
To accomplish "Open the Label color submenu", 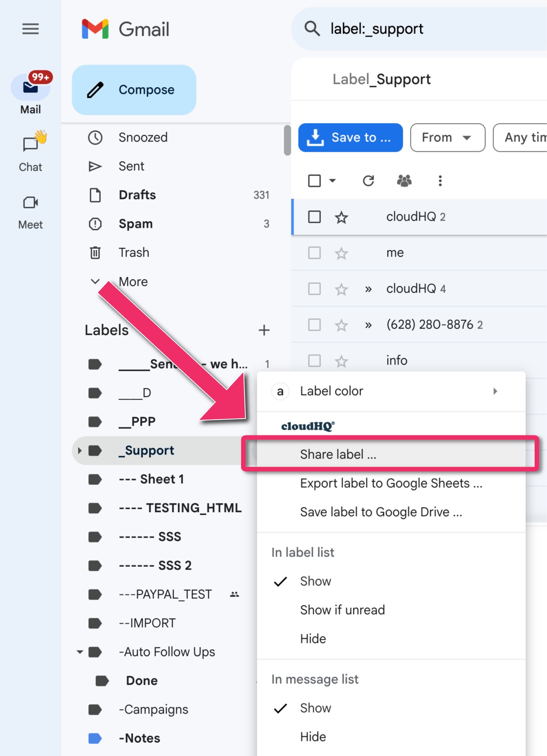I will (x=391, y=391).
